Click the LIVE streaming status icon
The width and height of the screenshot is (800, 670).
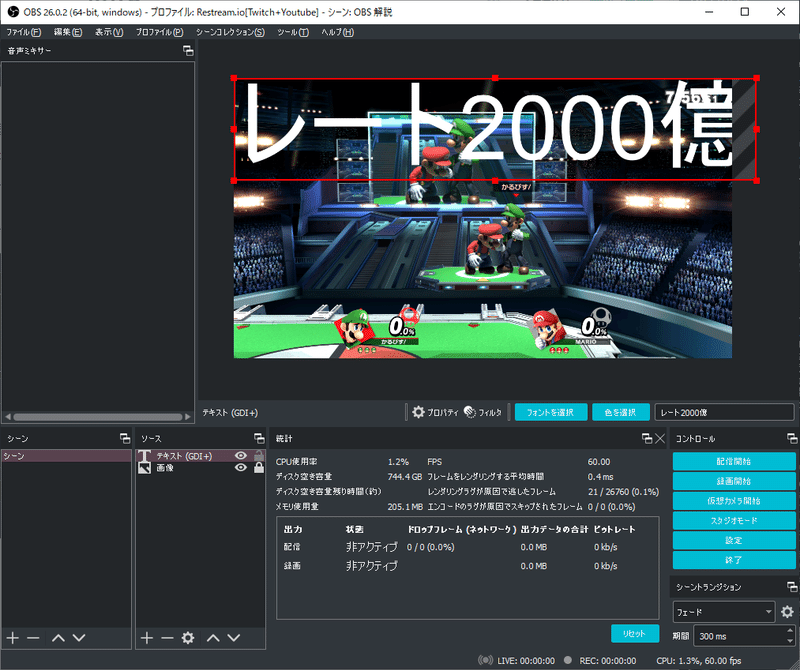(485, 660)
